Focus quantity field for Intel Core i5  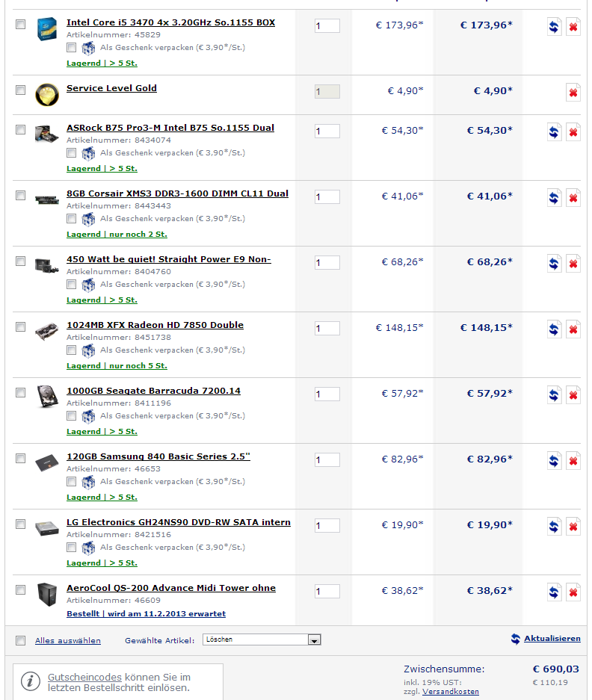coord(327,25)
